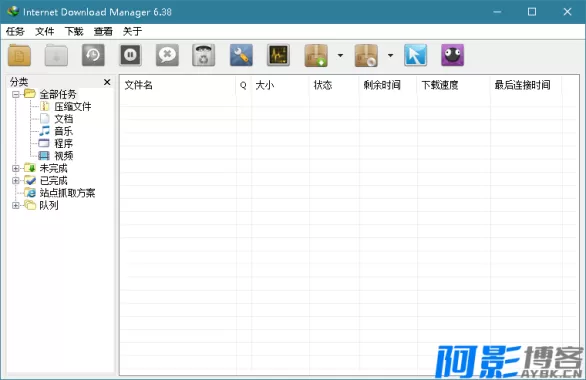Click the Stop All speech bubble icon
Viewport: 586px width, 380px height.
click(167, 55)
